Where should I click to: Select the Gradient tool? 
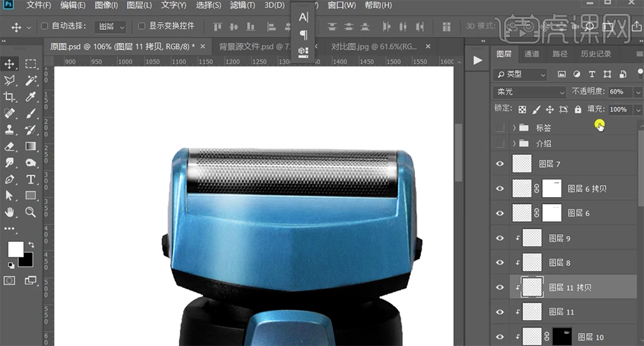coord(31,146)
